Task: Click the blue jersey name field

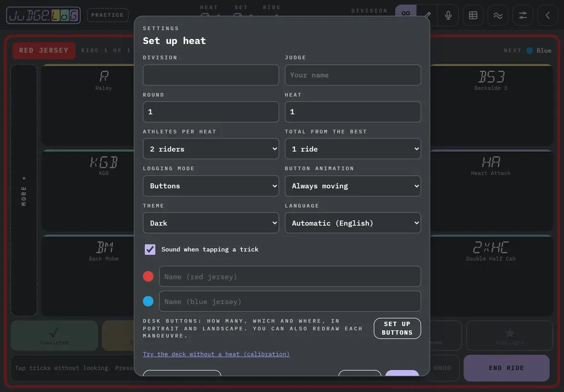Action: pyautogui.click(x=290, y=301)
